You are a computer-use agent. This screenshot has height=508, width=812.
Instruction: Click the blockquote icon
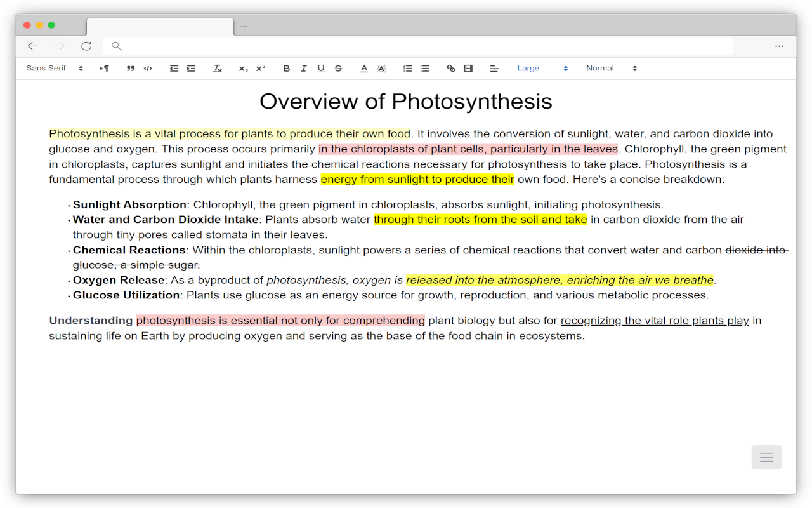tap(131, 69)
